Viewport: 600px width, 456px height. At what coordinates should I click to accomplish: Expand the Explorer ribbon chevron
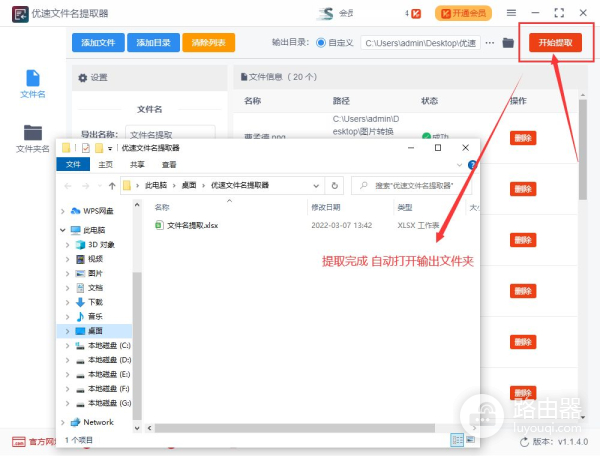click(460, 165)
